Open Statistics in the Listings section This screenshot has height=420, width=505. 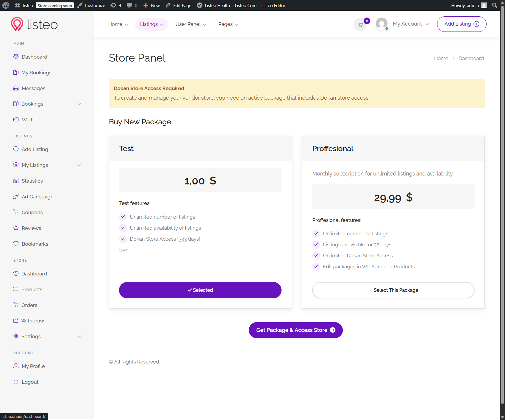(x=32, y=181)
